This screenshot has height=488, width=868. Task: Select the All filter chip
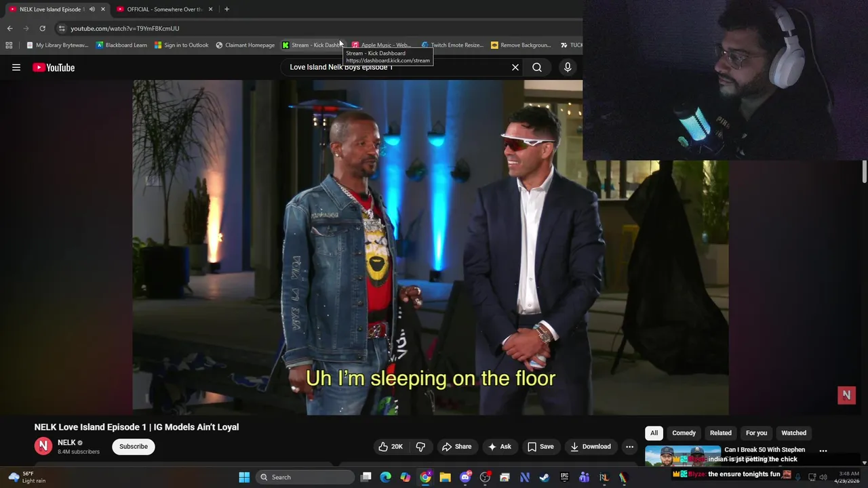[x=654, y=433]
